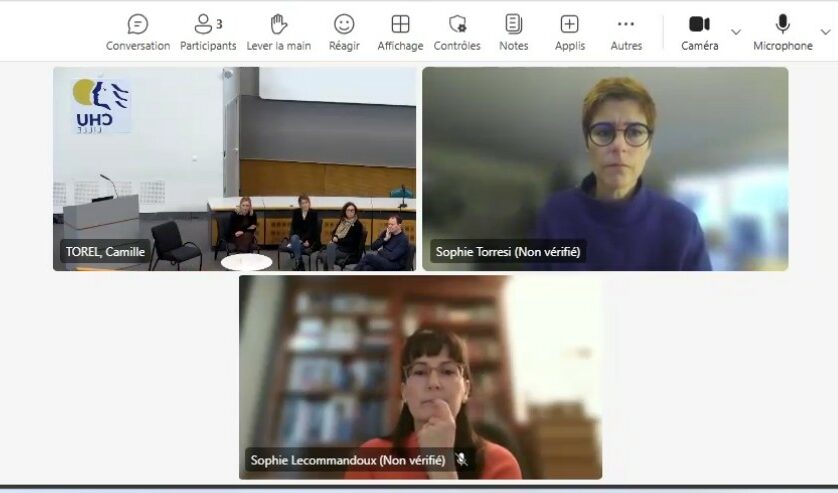
Task: Toggle the Microphone mute
Action: pos(782,32)
